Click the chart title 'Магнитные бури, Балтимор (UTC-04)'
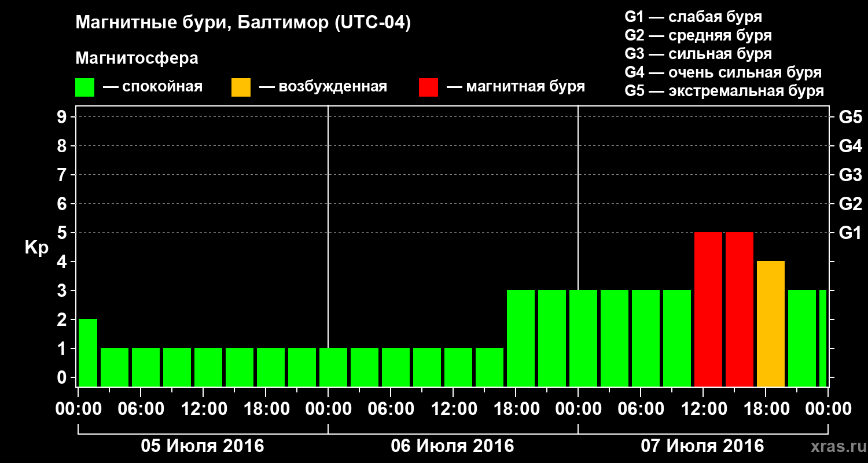868x463 pixels. click(x=243, y=24)
